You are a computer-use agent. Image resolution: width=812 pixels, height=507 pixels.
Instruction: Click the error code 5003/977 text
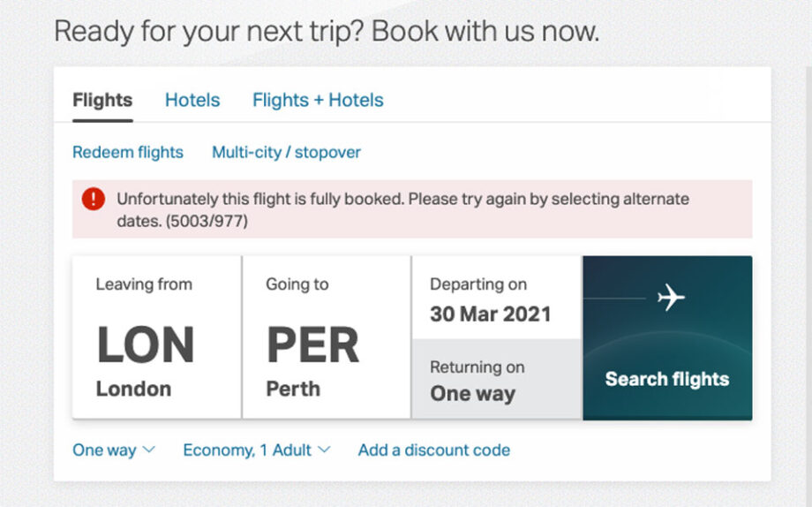(x=207, y=222)
